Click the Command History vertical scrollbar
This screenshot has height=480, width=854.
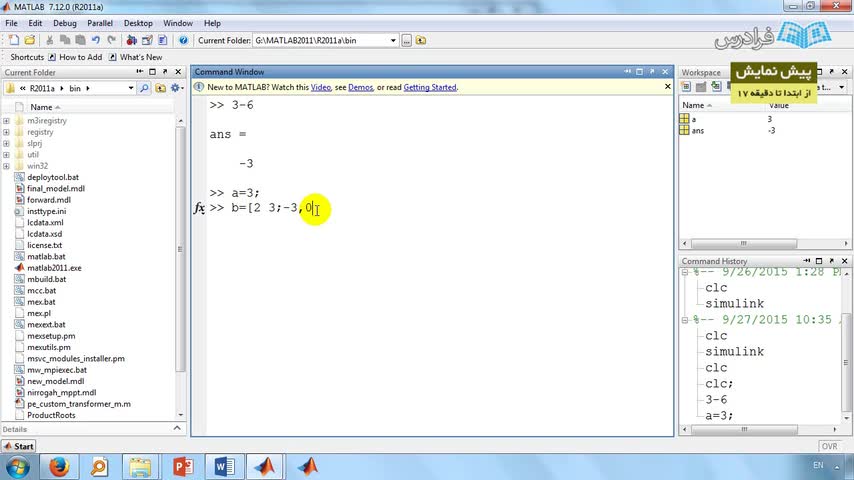tap(846, 362)
